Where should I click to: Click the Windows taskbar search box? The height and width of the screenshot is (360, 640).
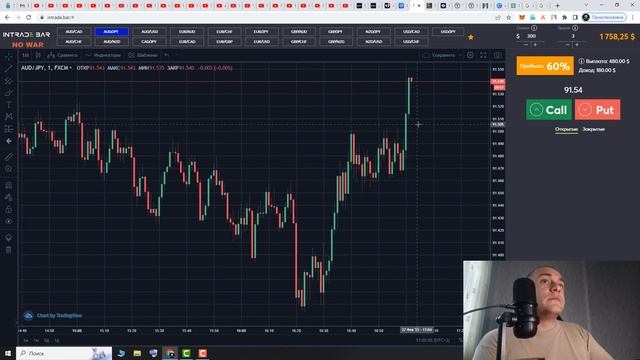64,353
